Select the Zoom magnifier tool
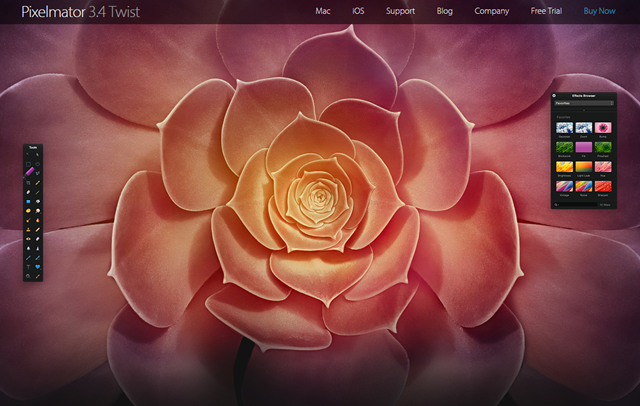The height and width of the screenshot is (406, 640). coord(28,276)
